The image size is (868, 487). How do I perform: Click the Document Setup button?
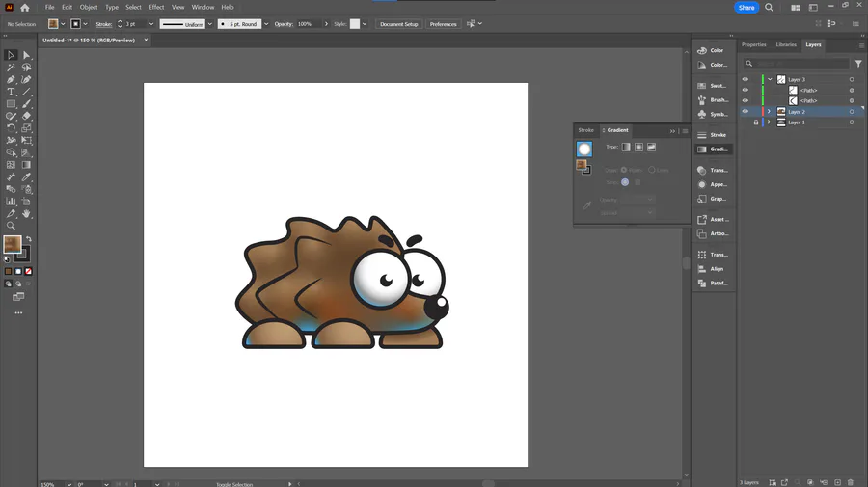point(398,24)
